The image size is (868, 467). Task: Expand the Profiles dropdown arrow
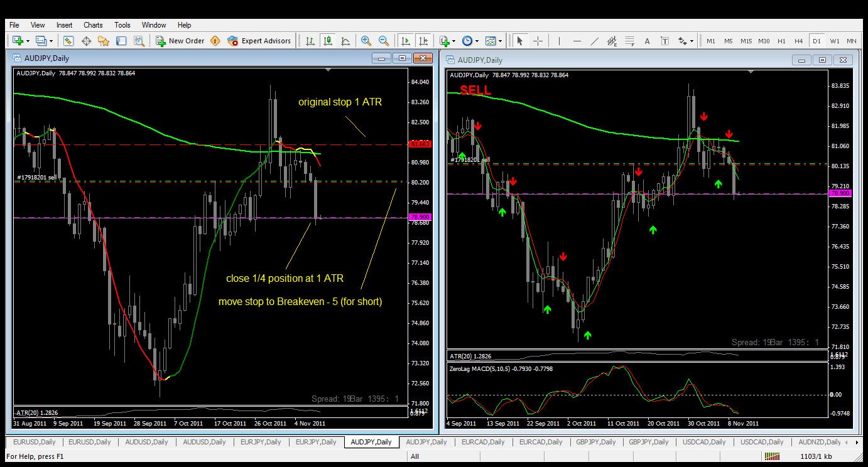[52, 41]
